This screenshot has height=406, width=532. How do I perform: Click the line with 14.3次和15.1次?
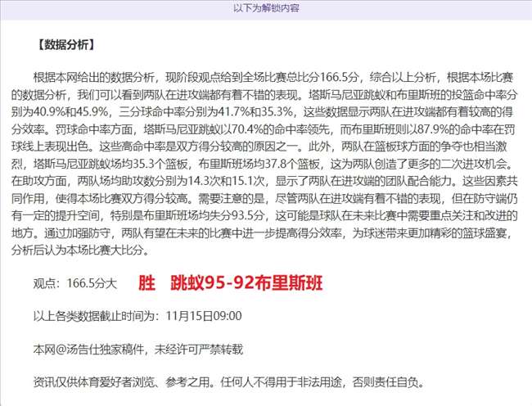264,181
